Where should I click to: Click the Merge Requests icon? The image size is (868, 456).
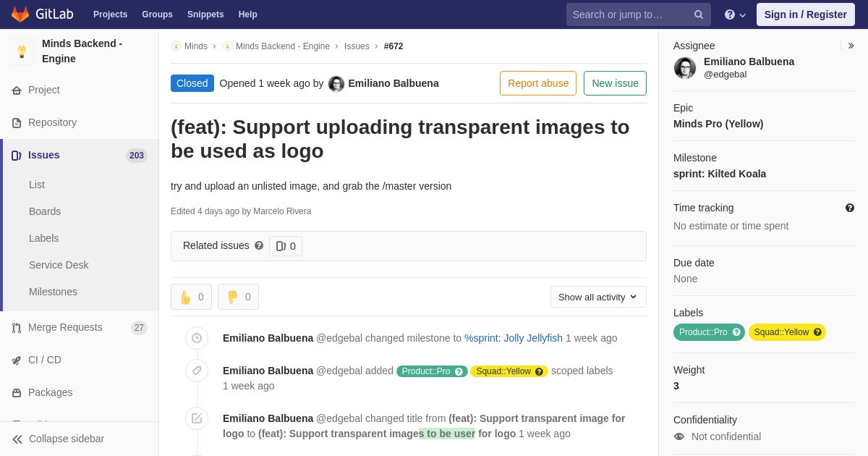tap(17, 328)
